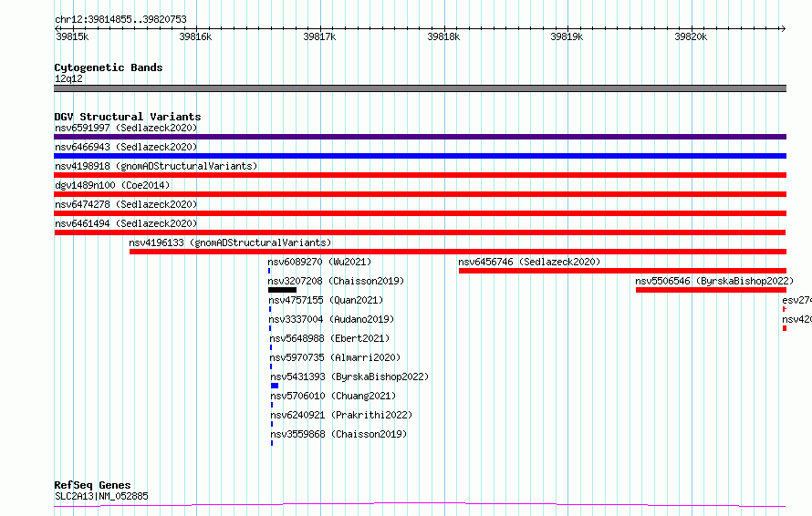The height and width of the screenshot is (516, 812).
Task: Select the gray 12q12 cytogenetic band
Action: tap(420, 88)
